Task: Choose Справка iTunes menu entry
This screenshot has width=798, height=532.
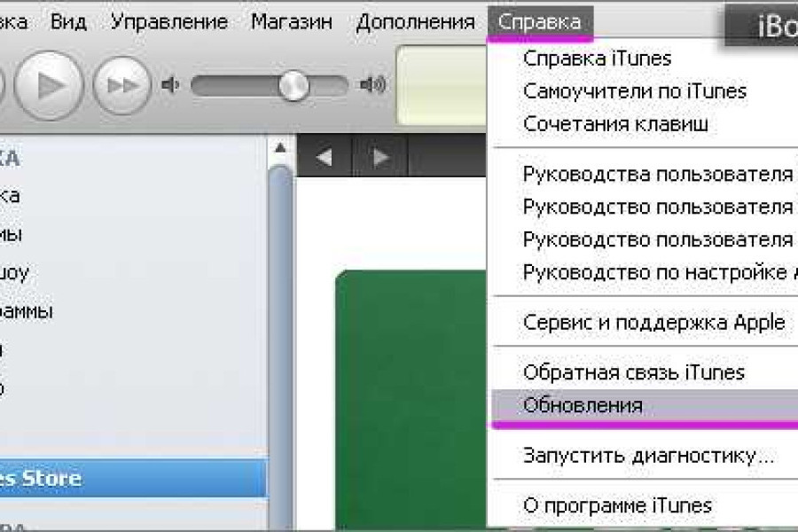Action: (x=597, y=59)
